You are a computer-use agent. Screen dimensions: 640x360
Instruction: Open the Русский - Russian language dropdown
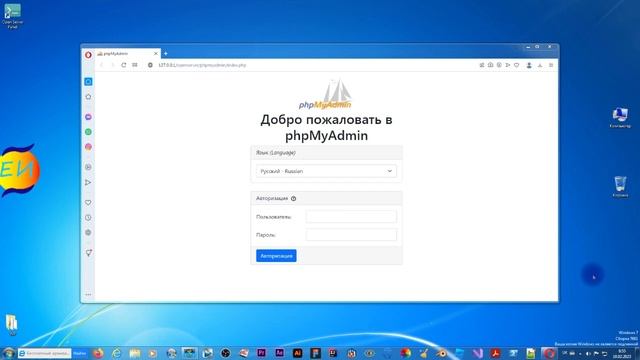tap(326, 171)
